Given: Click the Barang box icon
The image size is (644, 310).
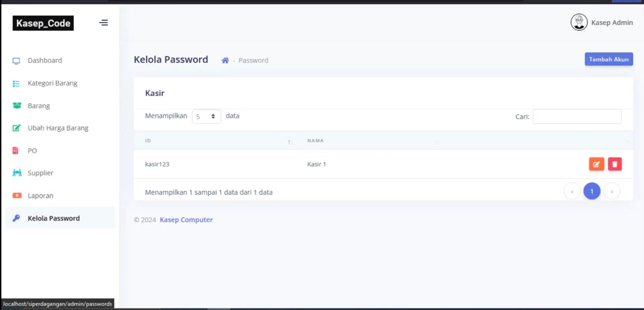Looking at the screenshot, I should point(17,106).
